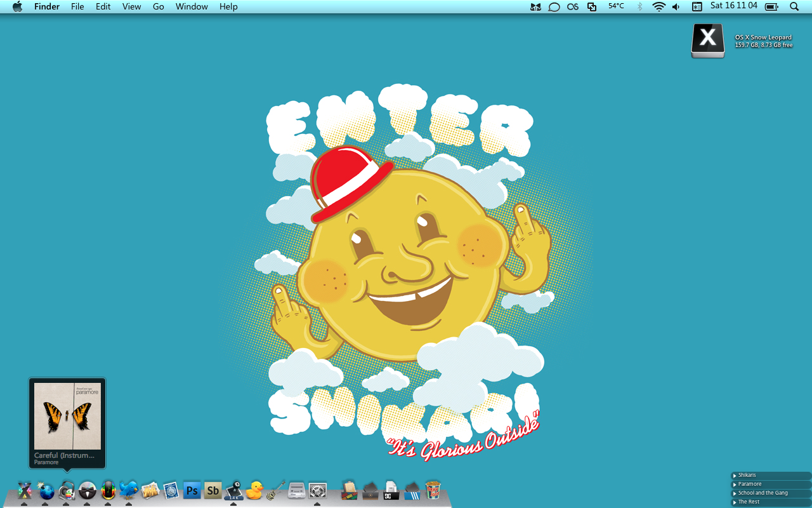Open the Bluetooth status menu
This screenshot has height=508, width=812.
(x=639, y=6)
